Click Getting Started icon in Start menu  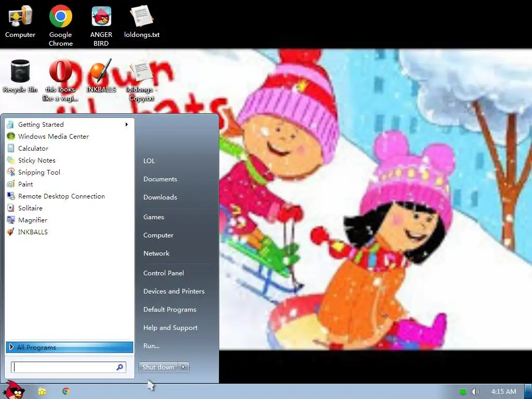10,125
